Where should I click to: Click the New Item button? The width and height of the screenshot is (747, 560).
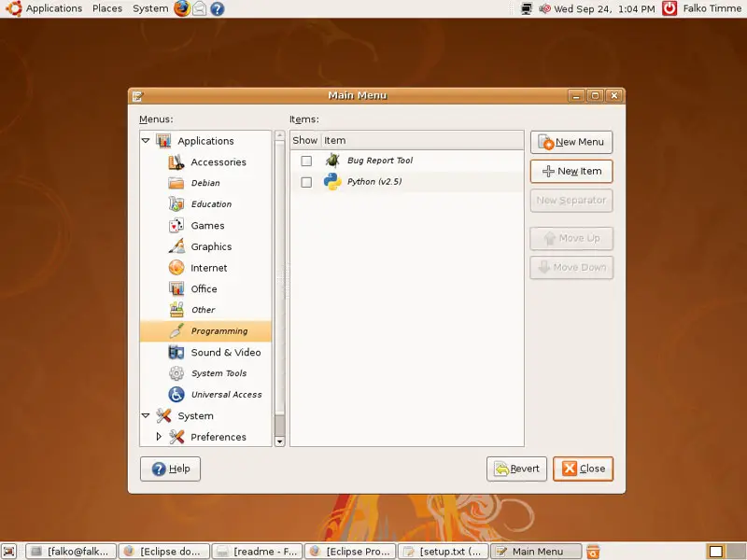571,171
